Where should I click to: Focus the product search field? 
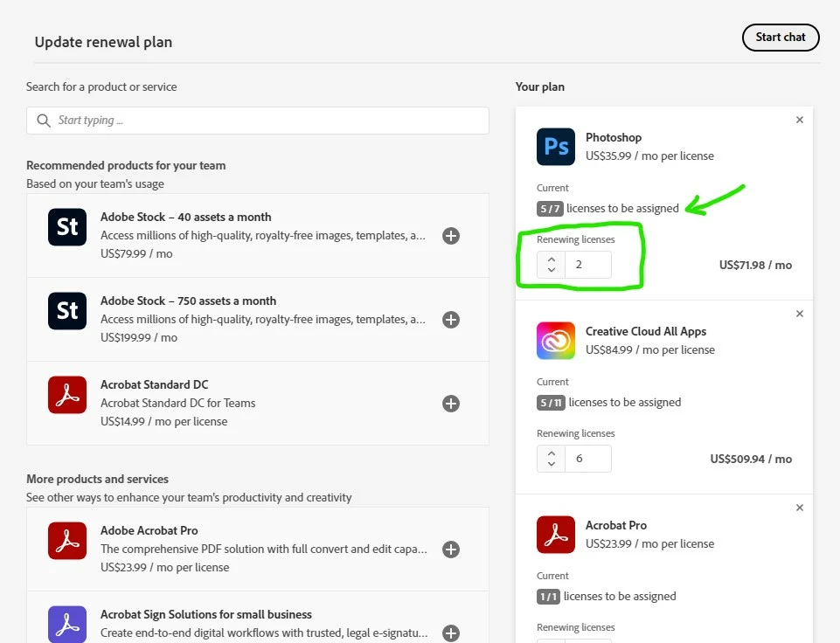tap(257, 121)
